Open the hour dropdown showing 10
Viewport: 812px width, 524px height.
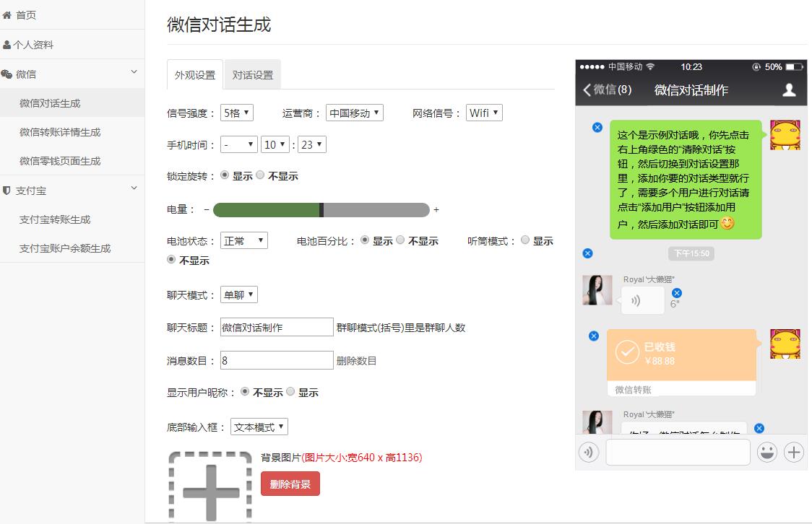click(275, 144)
